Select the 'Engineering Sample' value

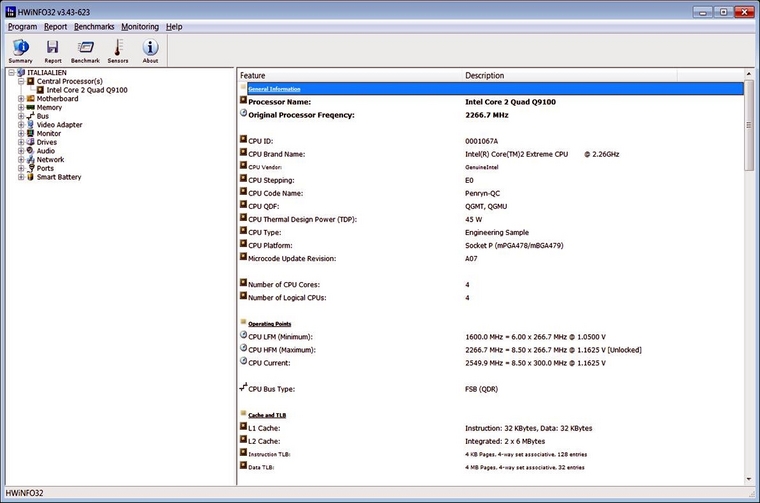tap(497, 233)
